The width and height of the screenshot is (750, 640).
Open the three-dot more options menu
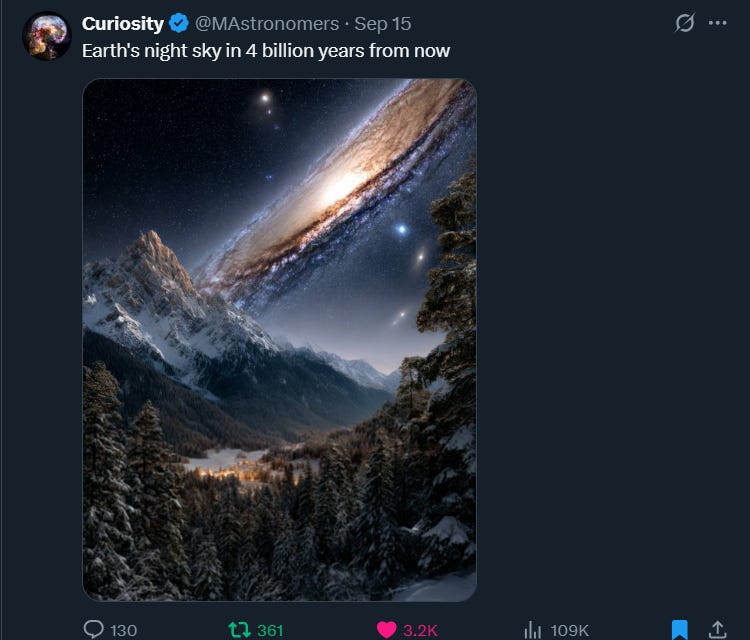point(717,22)
